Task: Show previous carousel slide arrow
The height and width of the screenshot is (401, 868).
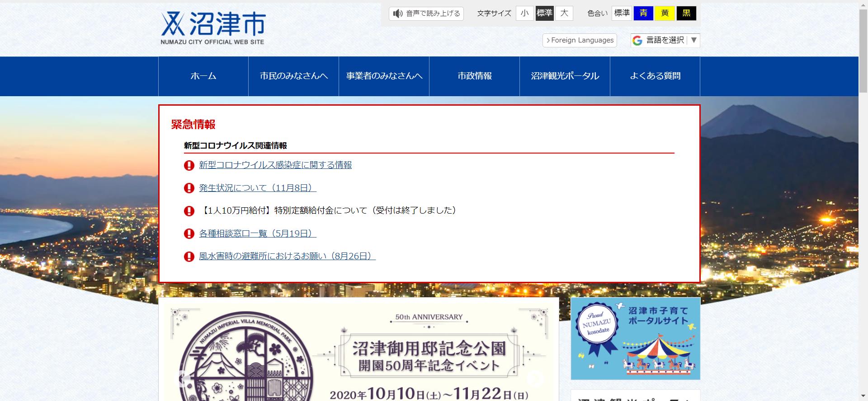Action: (x=183, y=378)
